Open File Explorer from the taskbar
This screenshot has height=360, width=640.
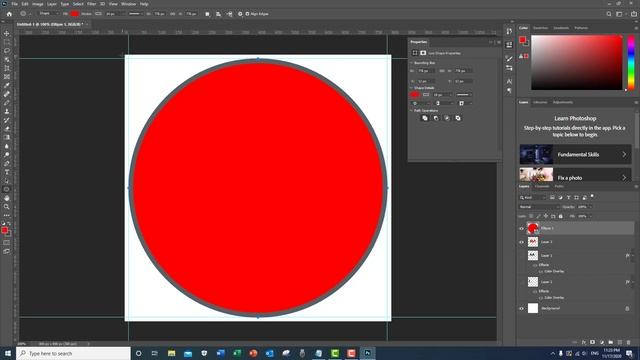171,353
